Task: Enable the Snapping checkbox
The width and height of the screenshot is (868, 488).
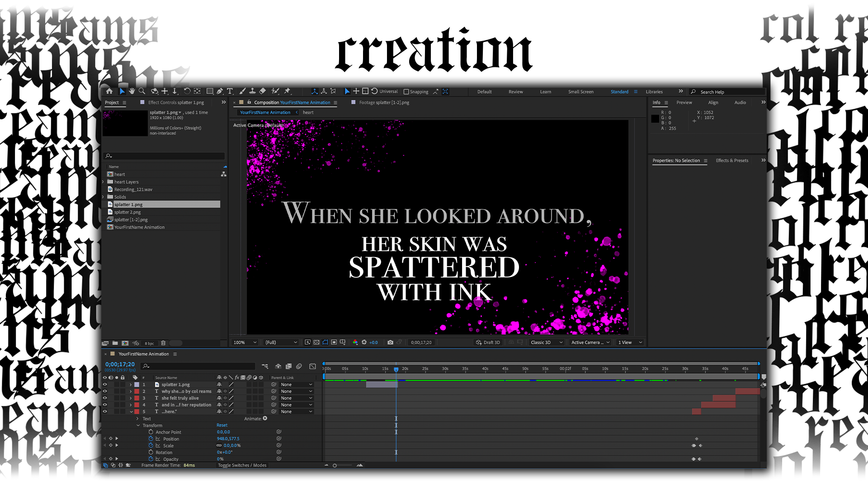Action: click(x=406, y=92)
